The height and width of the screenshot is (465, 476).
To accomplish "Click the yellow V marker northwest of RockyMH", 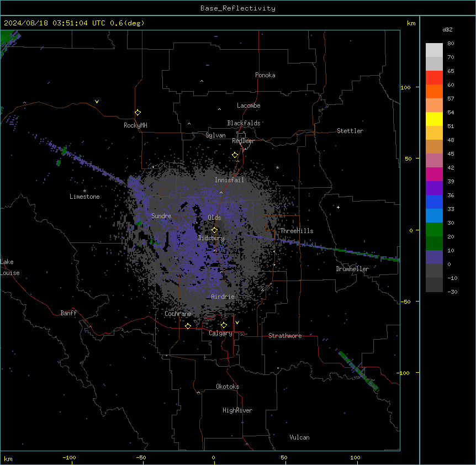I will pyautogui.click(x=97, y=102).
